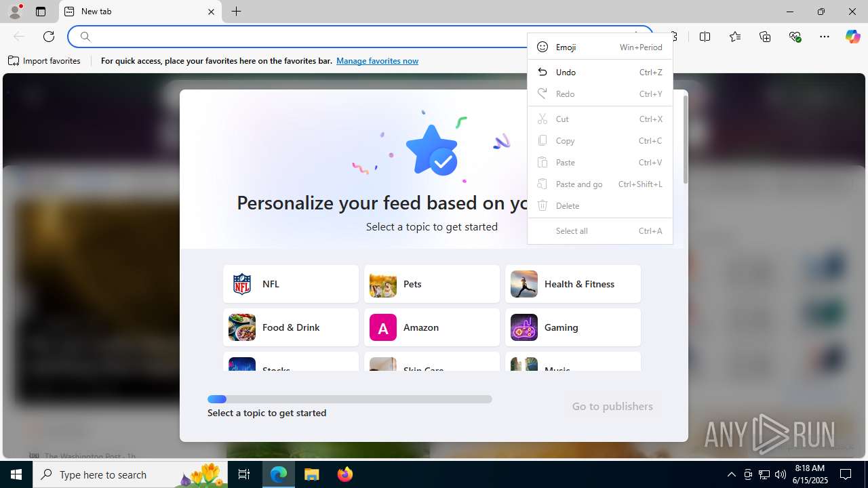Image resolution: width=868 pixels, height=488 pixels.
Task: Open the volume control tray icon
Action: click(x=780, y=474)
